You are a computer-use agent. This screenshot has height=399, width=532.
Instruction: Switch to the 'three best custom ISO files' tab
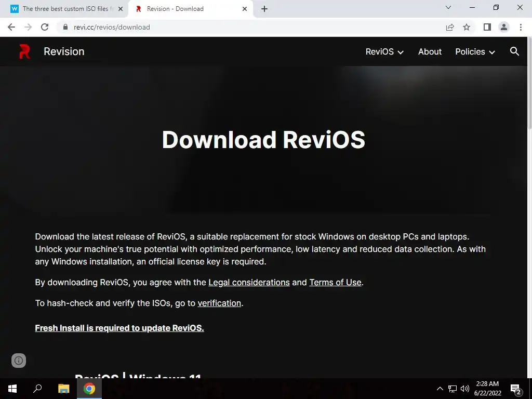pos(67,9)
